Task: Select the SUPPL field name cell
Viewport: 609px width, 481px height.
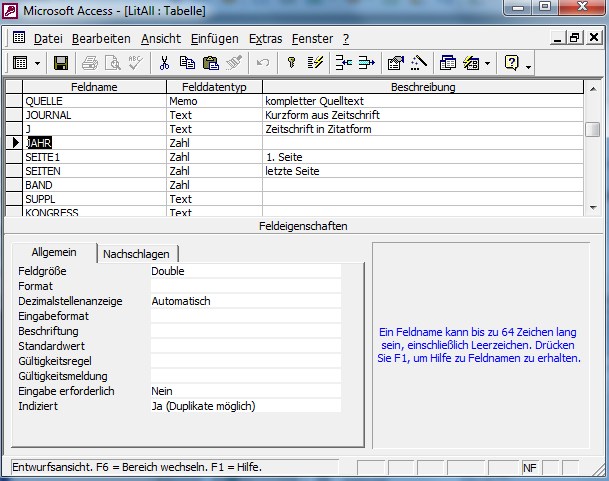Action: (94, 199)
